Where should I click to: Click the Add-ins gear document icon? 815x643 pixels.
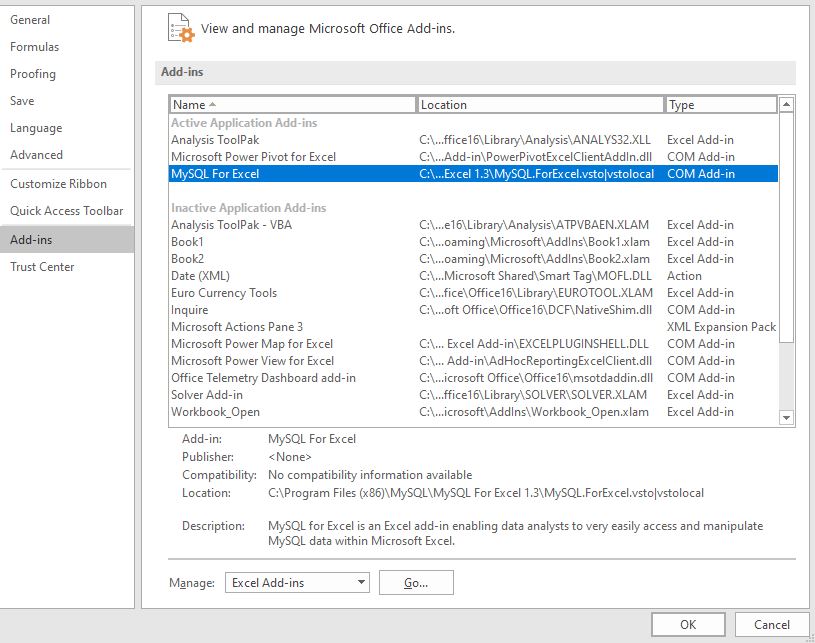(x=181, y=28)
